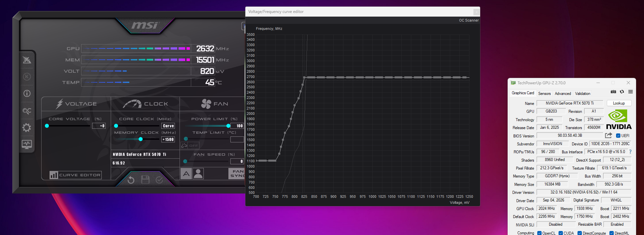Click the Core Clock slider handle

116,126
